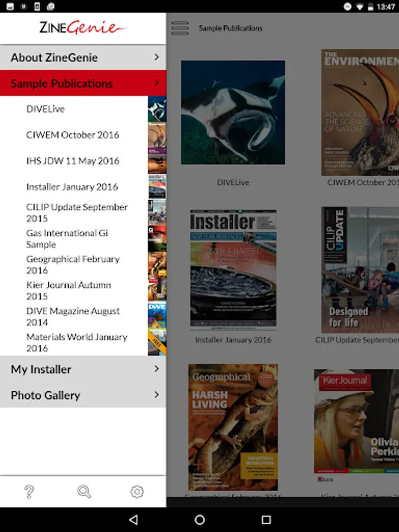The height and width of the screenshot is (532, 399).
Task: Tap small DIVE Magazine August drawer thumbnail
Action: pyautogui.click(x=157, y=317)
